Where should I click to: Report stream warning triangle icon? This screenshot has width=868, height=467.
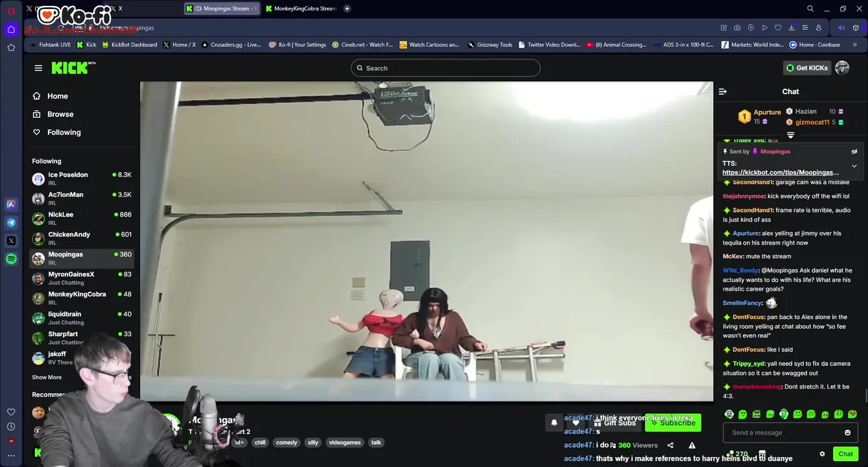(692, 445)
